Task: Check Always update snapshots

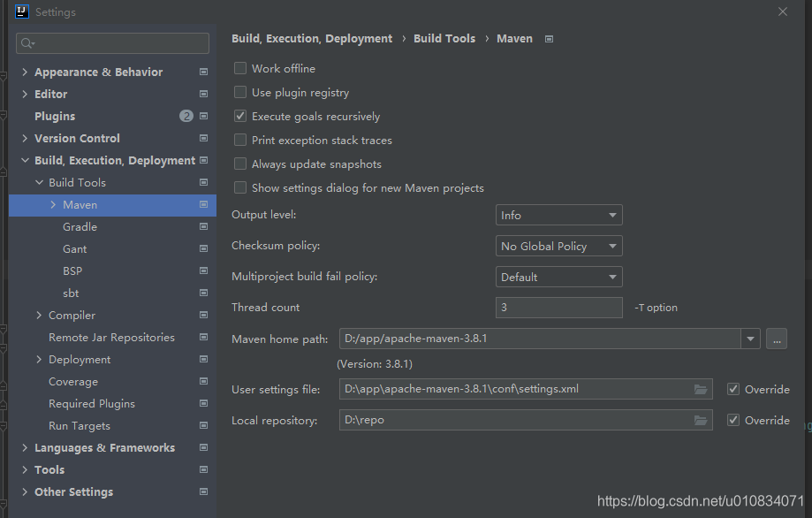Action: (240, 164)
